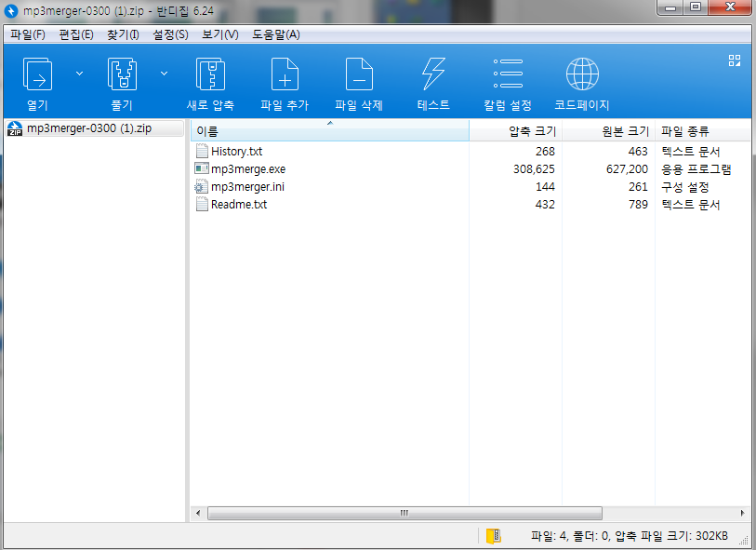Click original size 789 cell
This screenshot has width=756, height=550.
click(x=638, y=205)
